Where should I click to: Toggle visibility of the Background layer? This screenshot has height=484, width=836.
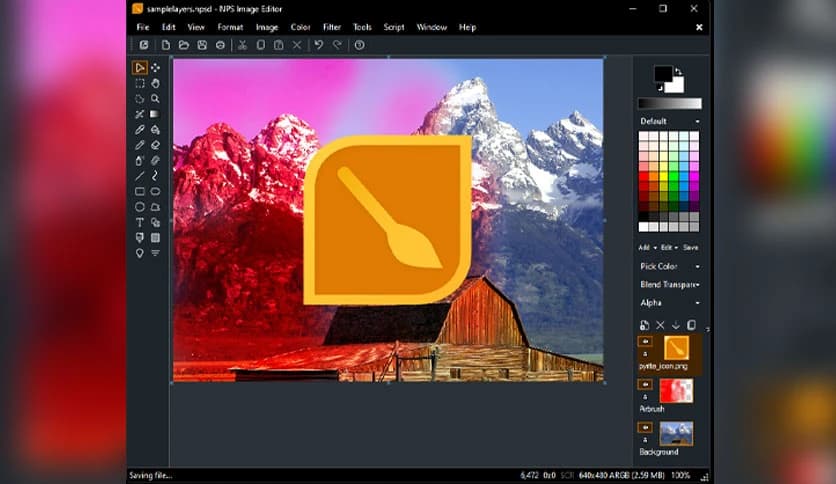pos(645,427)
